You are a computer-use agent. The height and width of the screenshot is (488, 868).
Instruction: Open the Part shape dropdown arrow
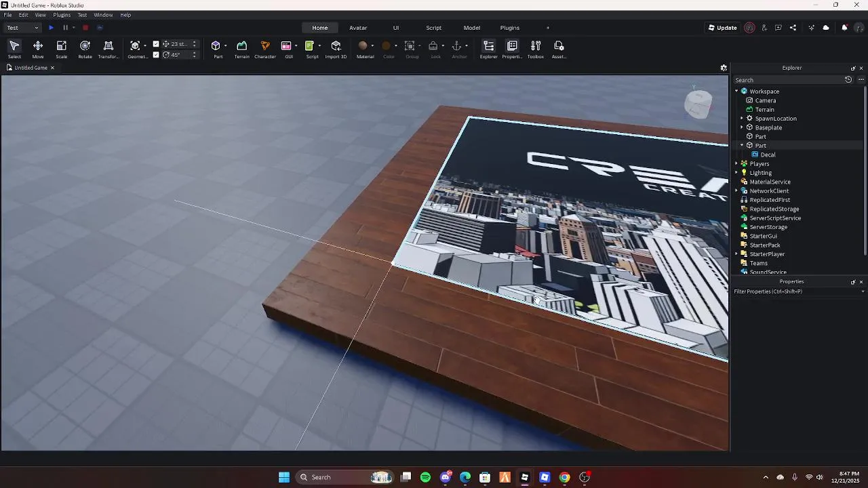tap(225, 46)
